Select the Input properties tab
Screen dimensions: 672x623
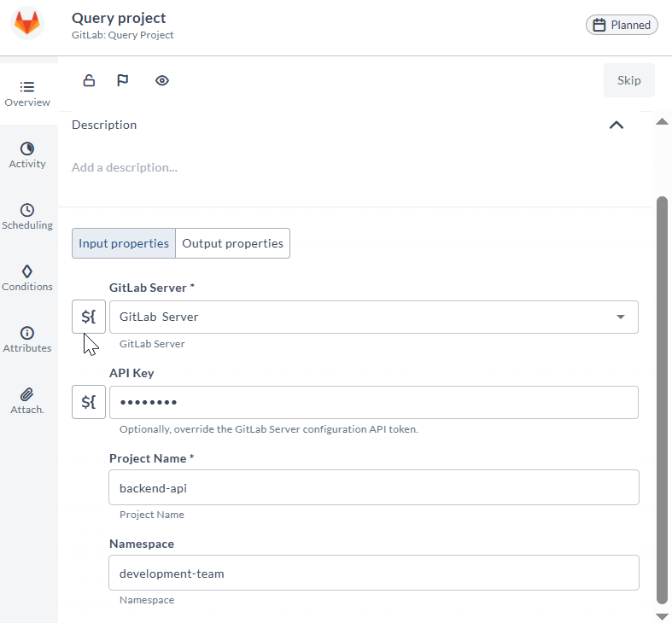click(124, 243)
